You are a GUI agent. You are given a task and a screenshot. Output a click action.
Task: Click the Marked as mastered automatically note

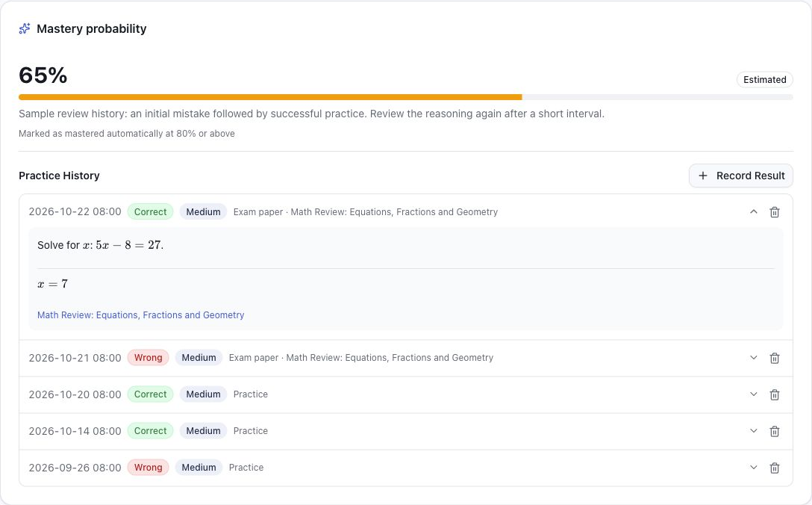click(x=127, y=133)
